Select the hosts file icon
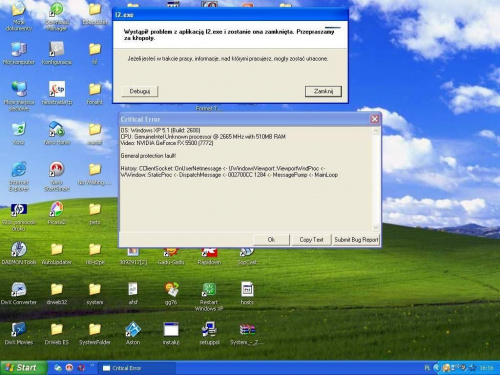 coord(247,293)
